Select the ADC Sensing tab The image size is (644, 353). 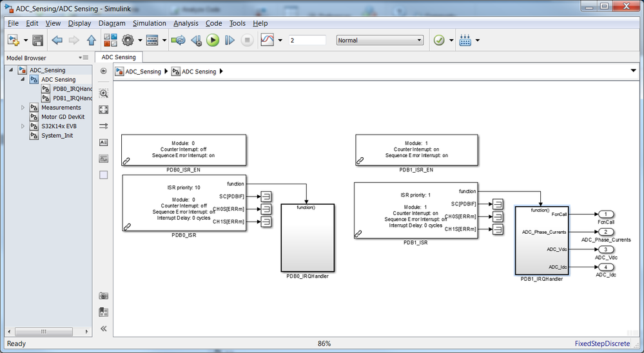pos(119,57)
